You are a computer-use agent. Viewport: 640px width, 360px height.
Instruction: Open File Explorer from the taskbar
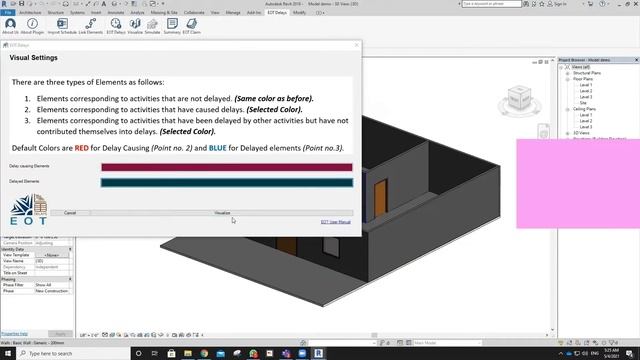pyautogui.click(x=188, y=353)
